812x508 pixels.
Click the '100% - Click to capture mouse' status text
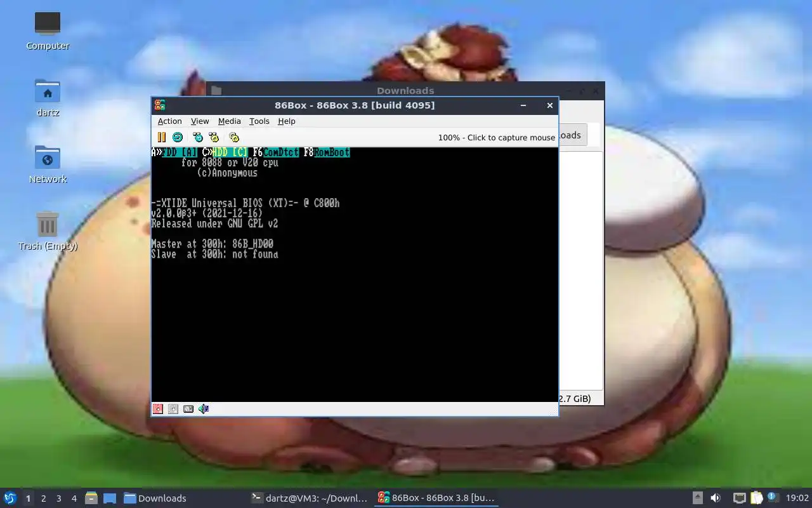(496, 137)
